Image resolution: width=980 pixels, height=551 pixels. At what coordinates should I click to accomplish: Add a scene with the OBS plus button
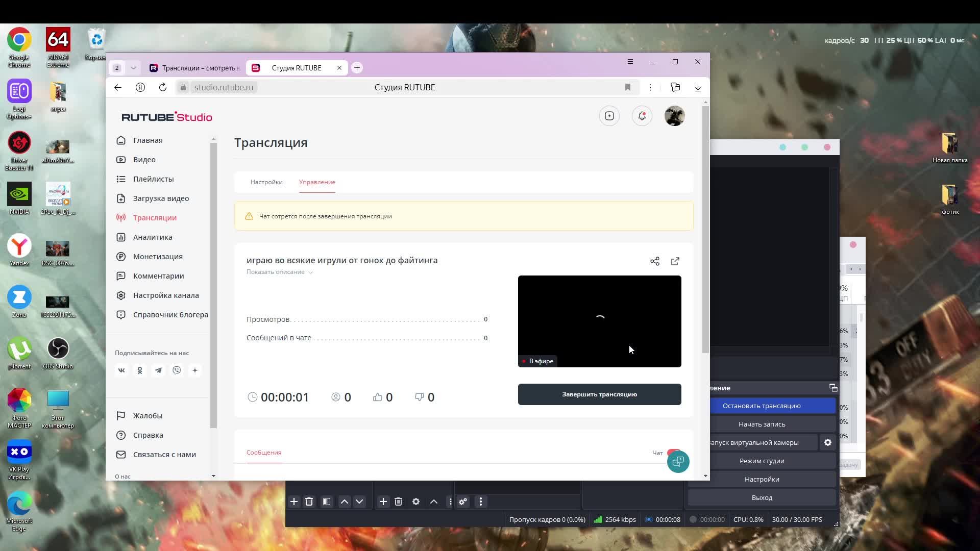point(294,502)
